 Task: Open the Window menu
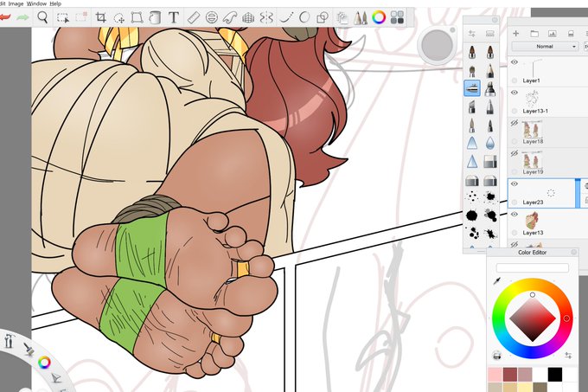pyautogui.click(x=36, y=3)
